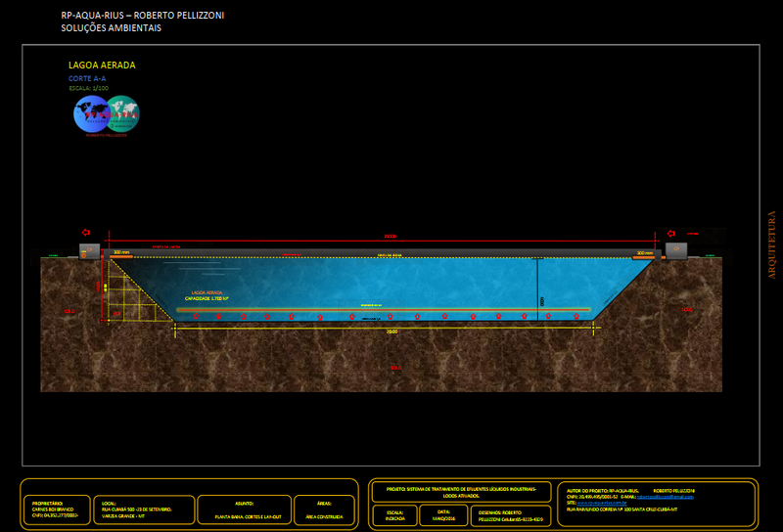Click the left red arrow above gray box

click(x=86, y=233)
